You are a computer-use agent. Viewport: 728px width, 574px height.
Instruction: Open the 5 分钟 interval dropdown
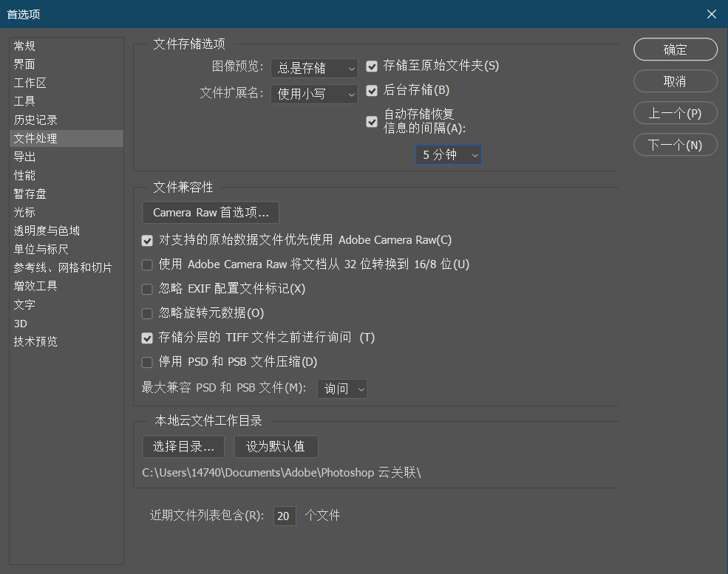pyautogui.click(x=448, y=155)
